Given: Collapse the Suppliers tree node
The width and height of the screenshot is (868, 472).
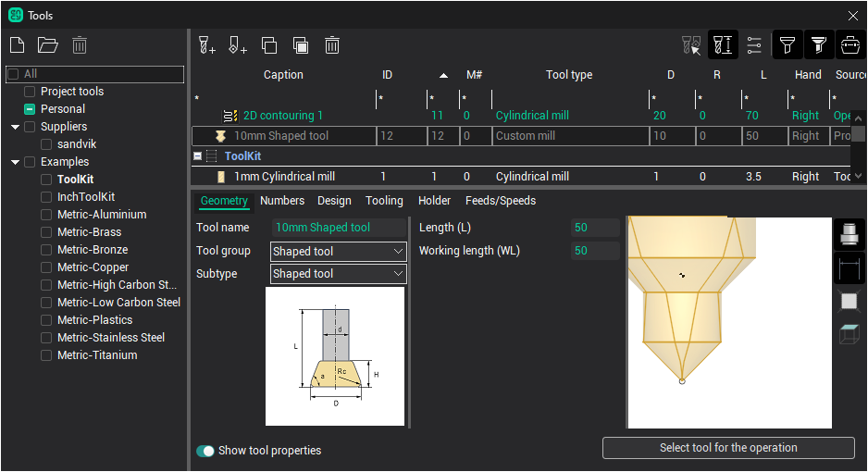Looking at the screenshot, I should [16, 127].
